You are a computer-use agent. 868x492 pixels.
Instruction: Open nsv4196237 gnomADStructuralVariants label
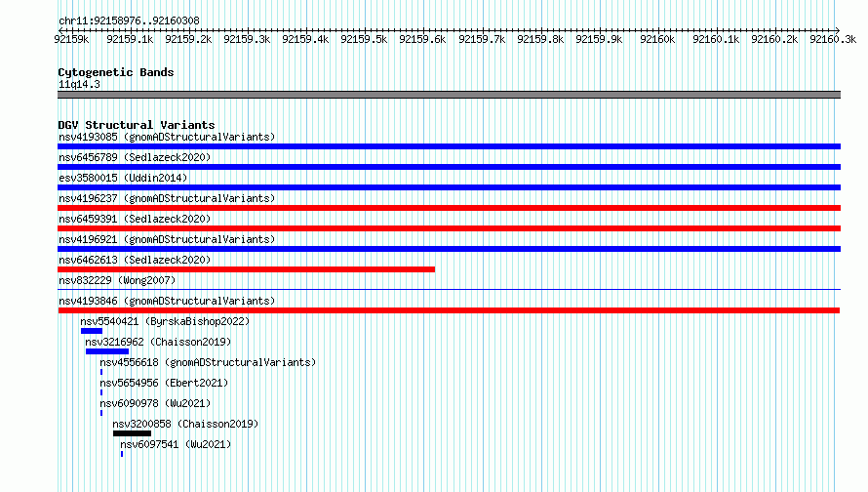167,198
